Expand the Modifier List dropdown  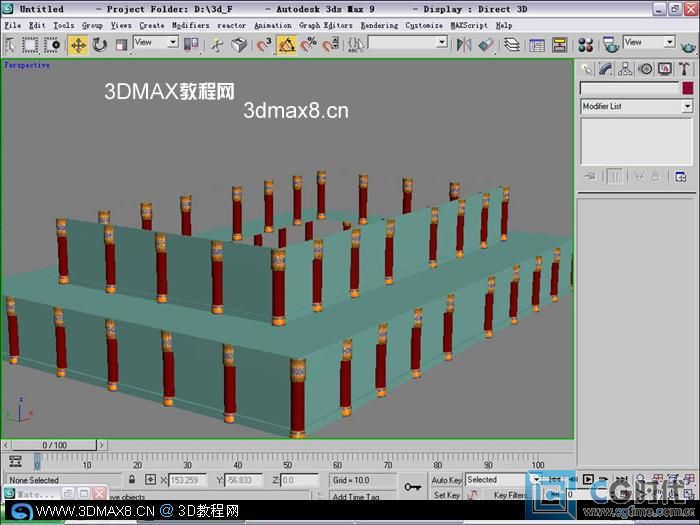coord(636,106)
